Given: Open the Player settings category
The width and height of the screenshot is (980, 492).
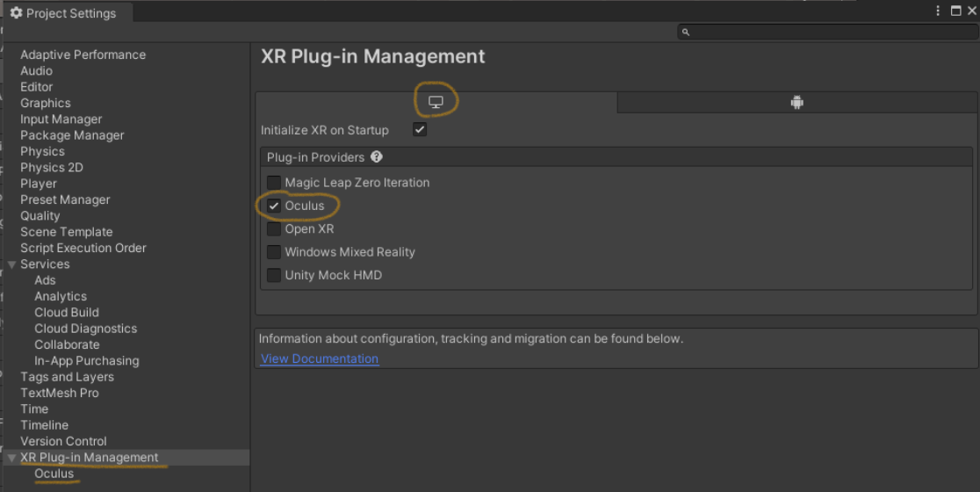Looking at the screenshot, I should pyautogui.click(x=39, y=184).
